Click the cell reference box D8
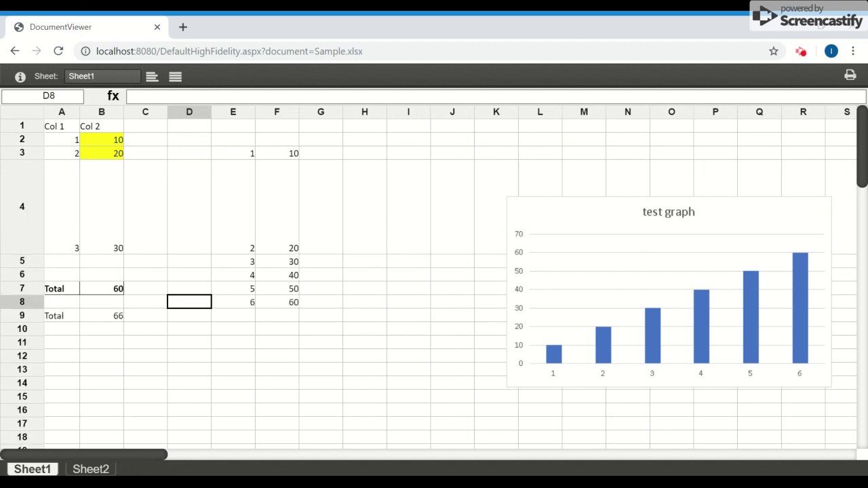Screen dimensions: 868x488 (x=43, y=96)
